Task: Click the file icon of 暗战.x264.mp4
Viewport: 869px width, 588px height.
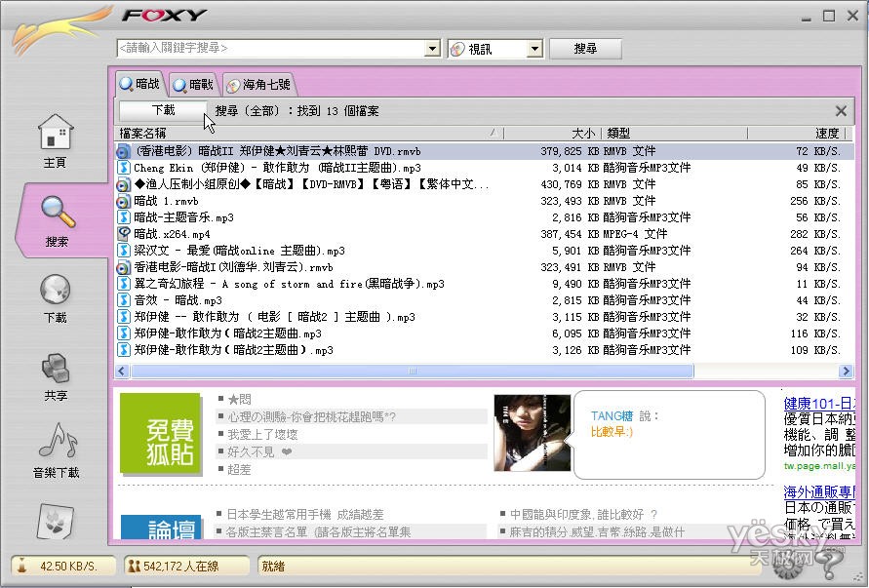Action: (x=124, y=234)
